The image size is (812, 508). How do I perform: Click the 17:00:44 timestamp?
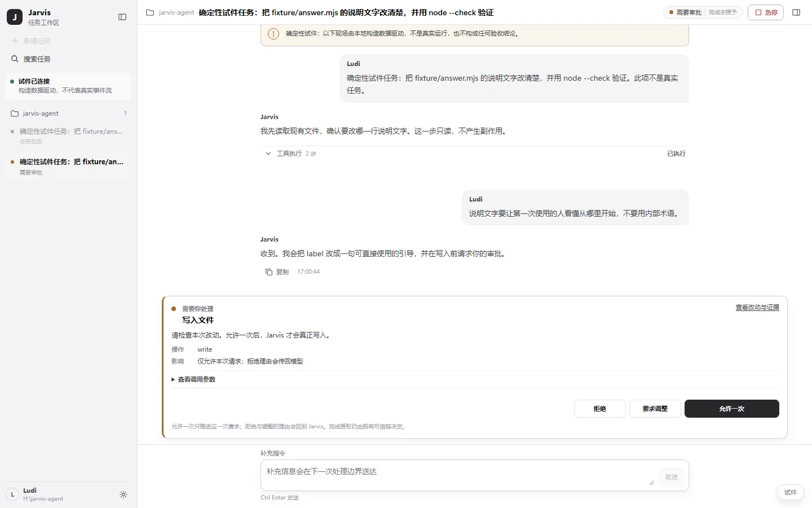pyautogui.click(x=308, y=272)
